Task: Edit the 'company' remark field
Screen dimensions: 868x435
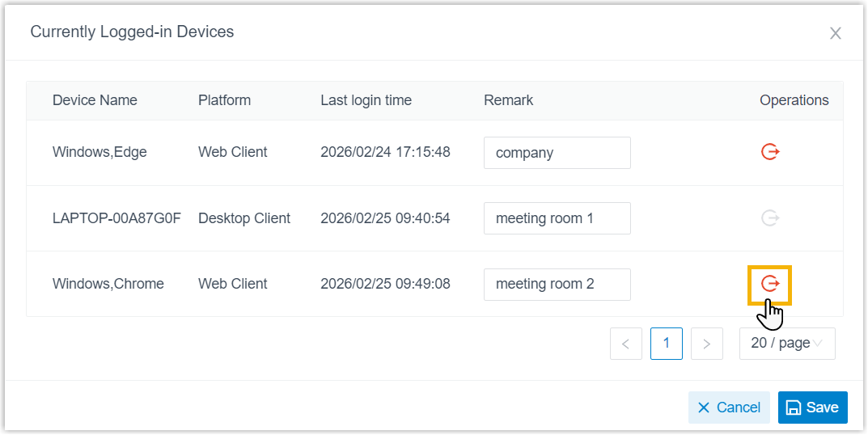Action: click(557, 153)
